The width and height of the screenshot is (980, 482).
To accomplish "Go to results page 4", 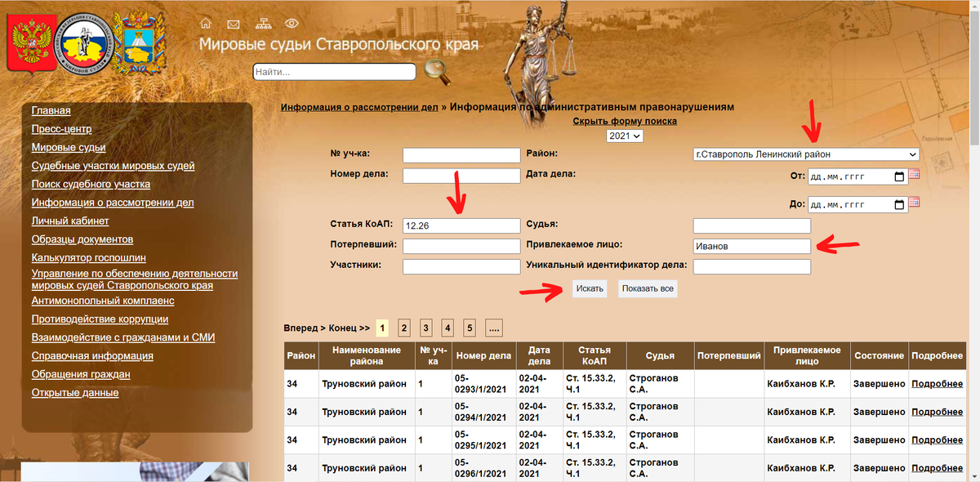I will pyautogui.click(x=448, y=328).
